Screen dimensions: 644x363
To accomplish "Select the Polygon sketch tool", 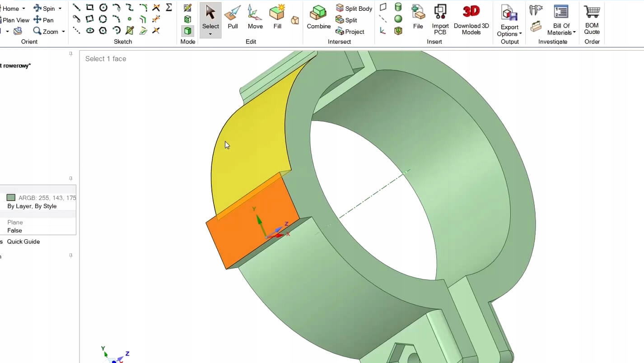I will click(103, 31).
